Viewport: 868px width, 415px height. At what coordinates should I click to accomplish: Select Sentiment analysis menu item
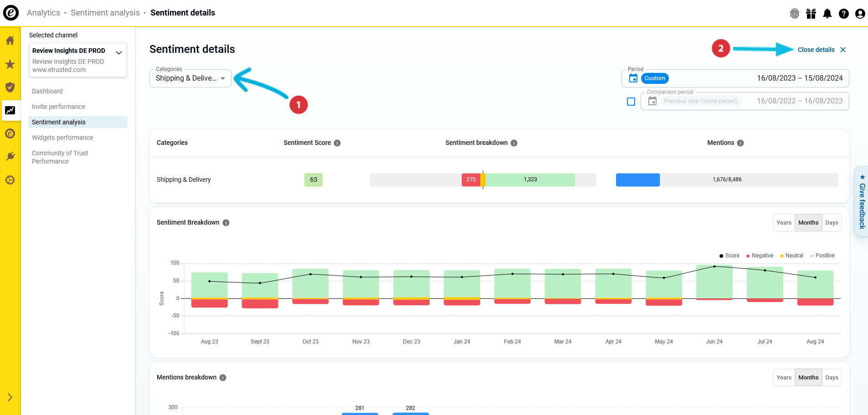[x=78, y=122]
